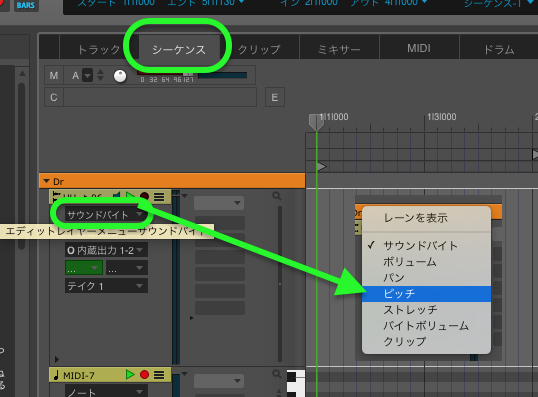Click the C button
Screen dimensions: 538x397
pyautogui.click(x=54, y=97)
